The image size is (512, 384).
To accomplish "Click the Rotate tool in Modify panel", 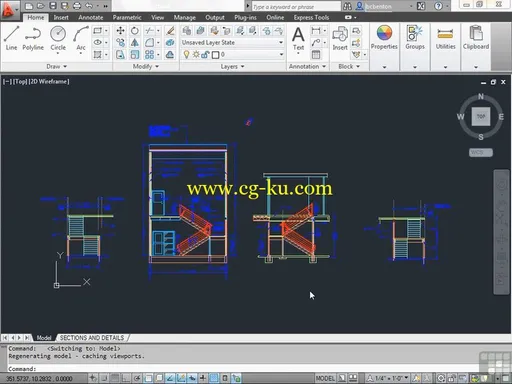I will pos(135,31).
